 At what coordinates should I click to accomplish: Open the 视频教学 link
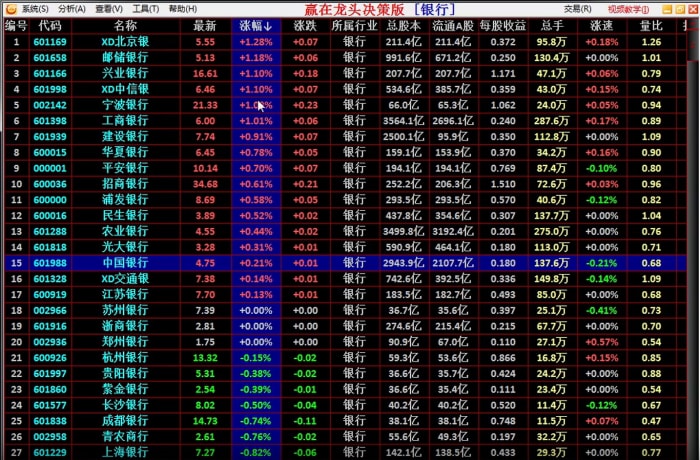tap(628, 9)
